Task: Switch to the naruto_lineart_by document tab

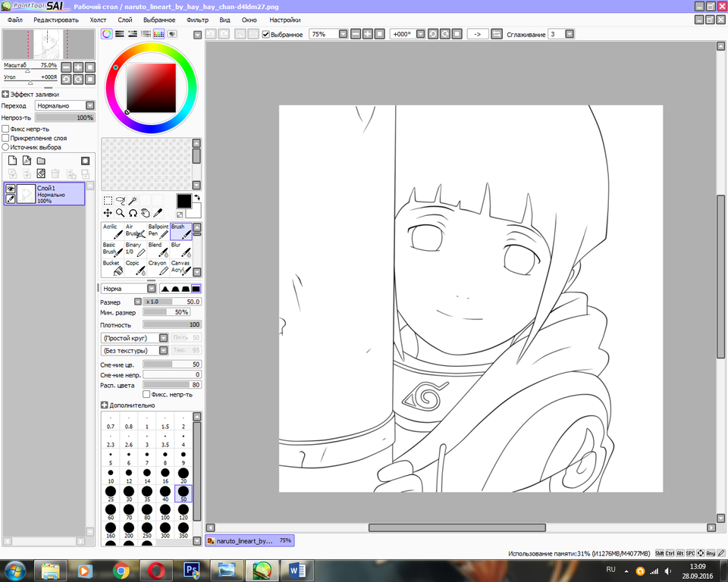Action: [x=249, y=540]
